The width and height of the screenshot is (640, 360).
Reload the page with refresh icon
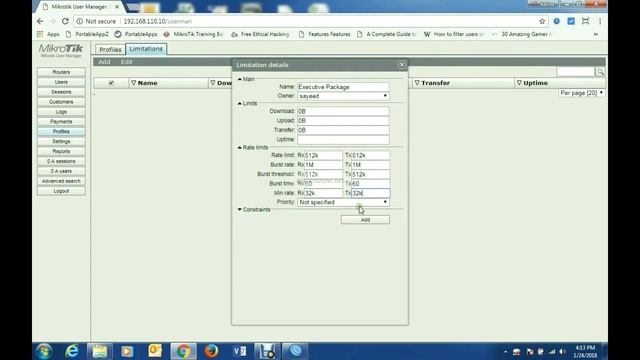tap(65, 21)
